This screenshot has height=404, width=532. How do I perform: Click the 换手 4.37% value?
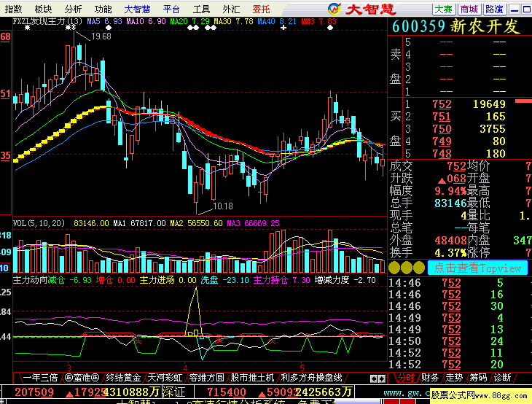tap(450, 253)
